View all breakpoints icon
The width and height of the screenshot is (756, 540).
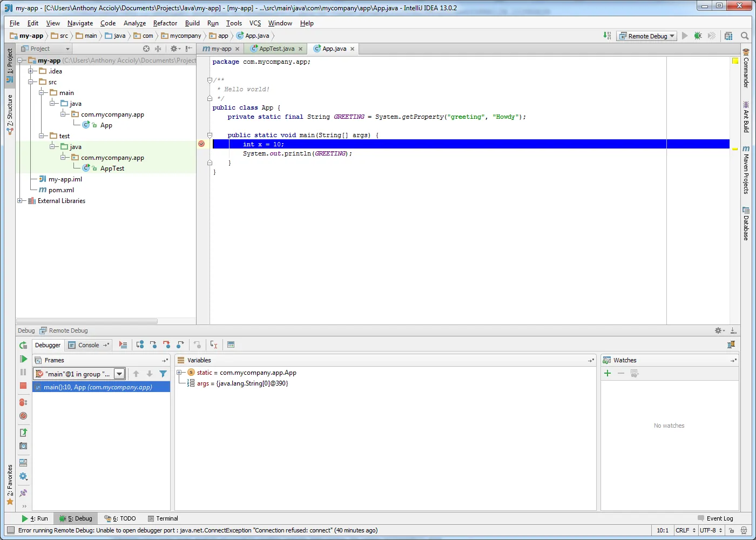pos(23,402)
